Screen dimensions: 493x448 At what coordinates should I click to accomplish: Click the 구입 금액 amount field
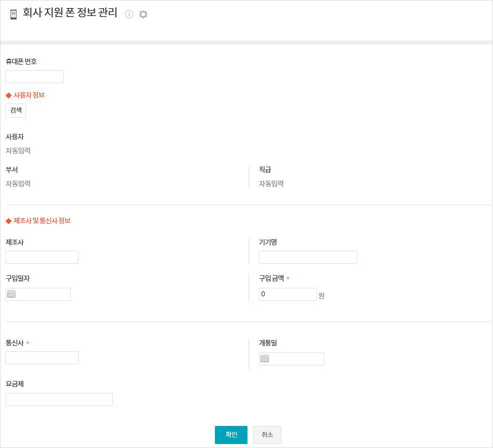click(x=288, y=294)
